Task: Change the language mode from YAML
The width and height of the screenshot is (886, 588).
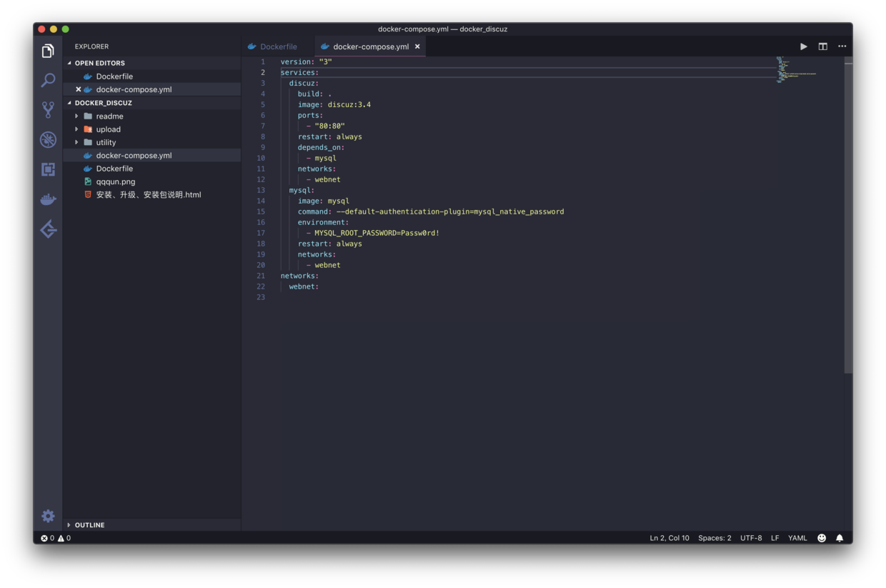Action: [797, 537]
